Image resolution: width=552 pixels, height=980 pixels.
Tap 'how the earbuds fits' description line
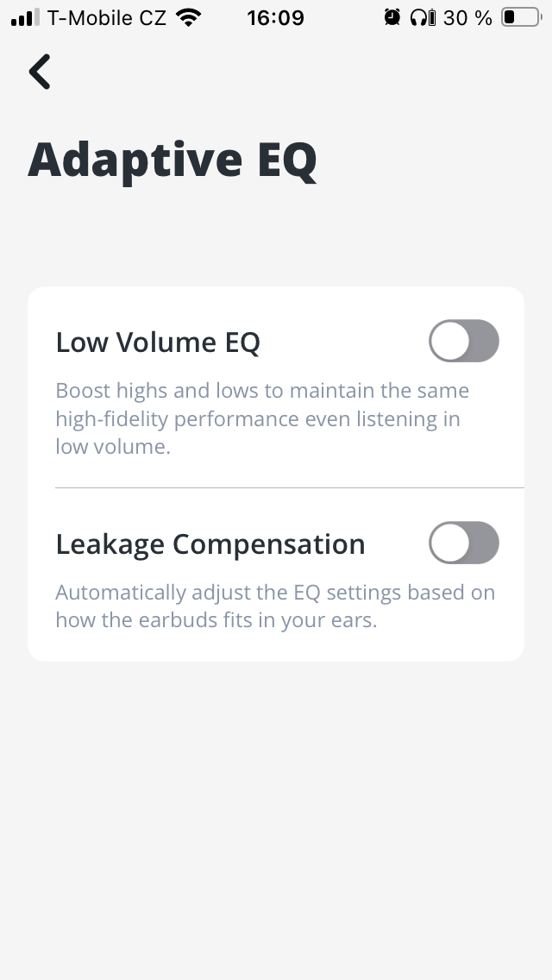(216, 620)
